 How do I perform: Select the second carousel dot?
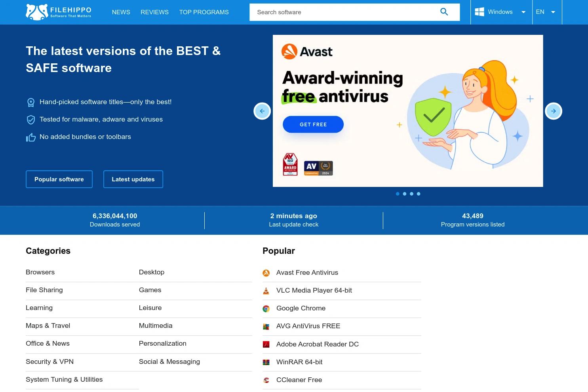coord(405,194)
